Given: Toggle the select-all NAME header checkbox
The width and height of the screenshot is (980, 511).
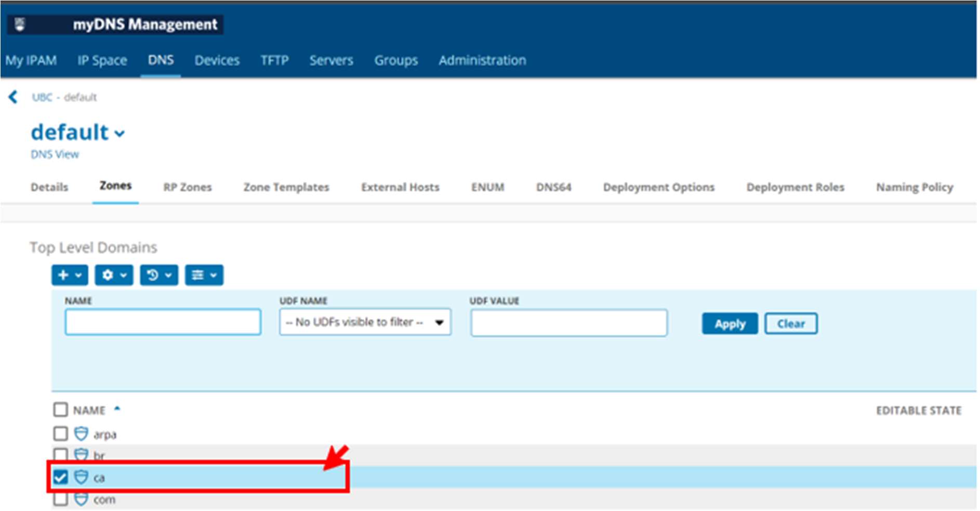Looking at the screenshot, I should 61,410.
